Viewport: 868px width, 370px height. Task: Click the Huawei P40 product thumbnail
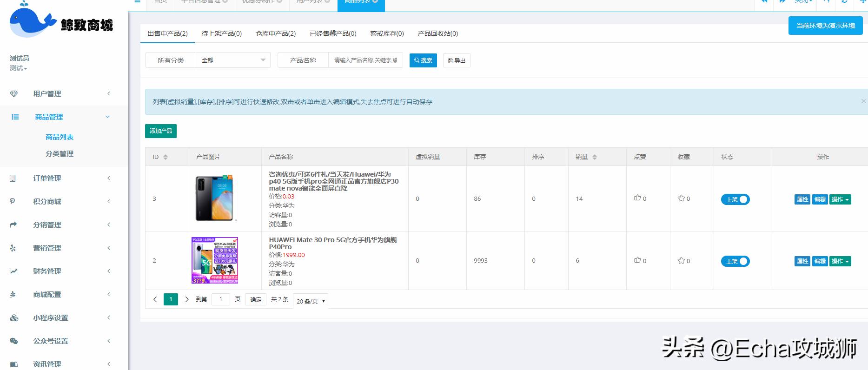coord(214,198)
